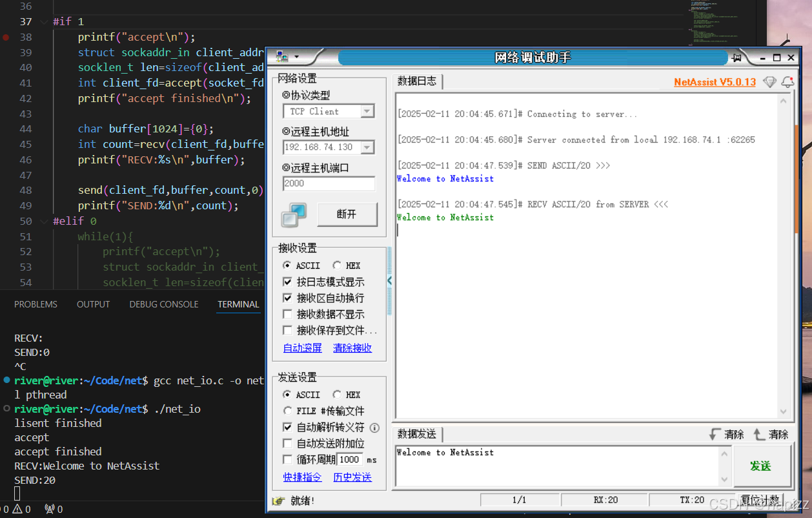Click the 快捷指令 link
The width and height of the screenshot is (812, 518).
303,477
